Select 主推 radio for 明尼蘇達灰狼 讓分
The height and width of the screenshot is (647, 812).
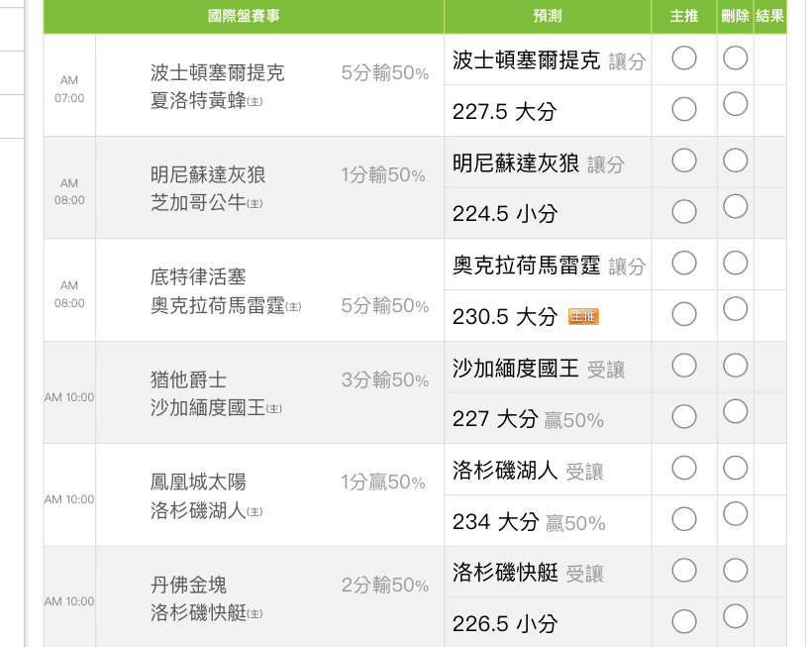[x=683, y=161]
